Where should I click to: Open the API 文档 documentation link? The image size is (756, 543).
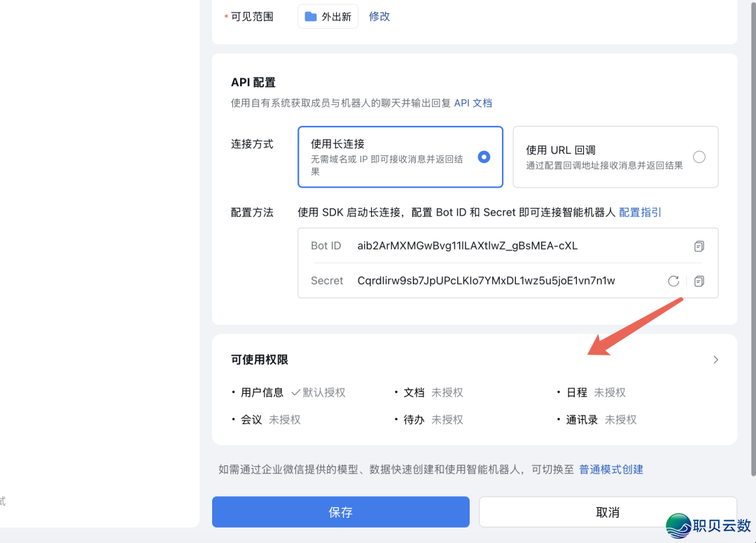[x=473, y=103]
